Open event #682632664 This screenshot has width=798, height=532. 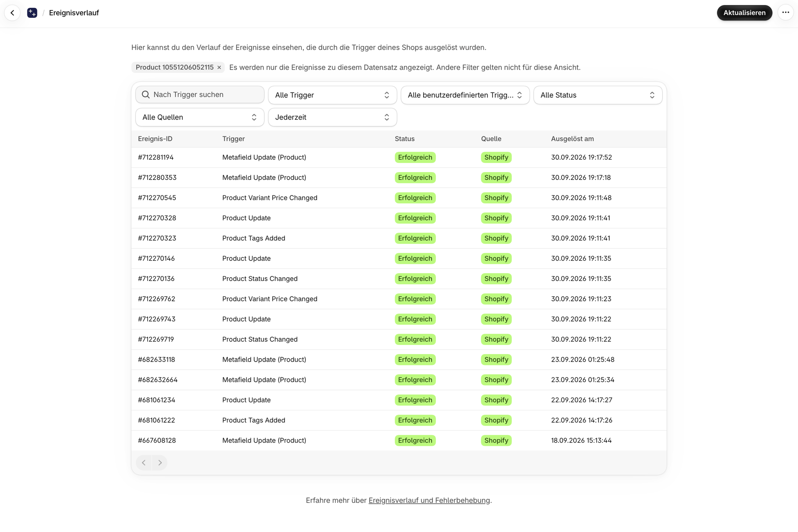pos(399,380)
